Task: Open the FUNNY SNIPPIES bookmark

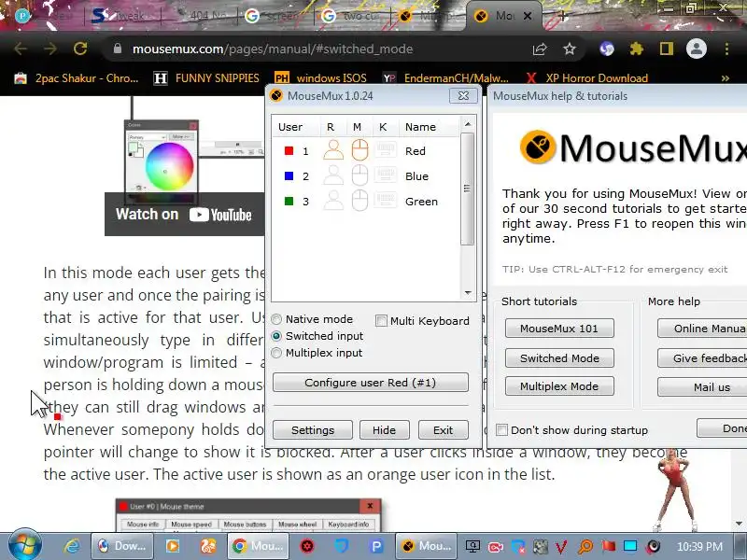Action: tap(206, 78)
